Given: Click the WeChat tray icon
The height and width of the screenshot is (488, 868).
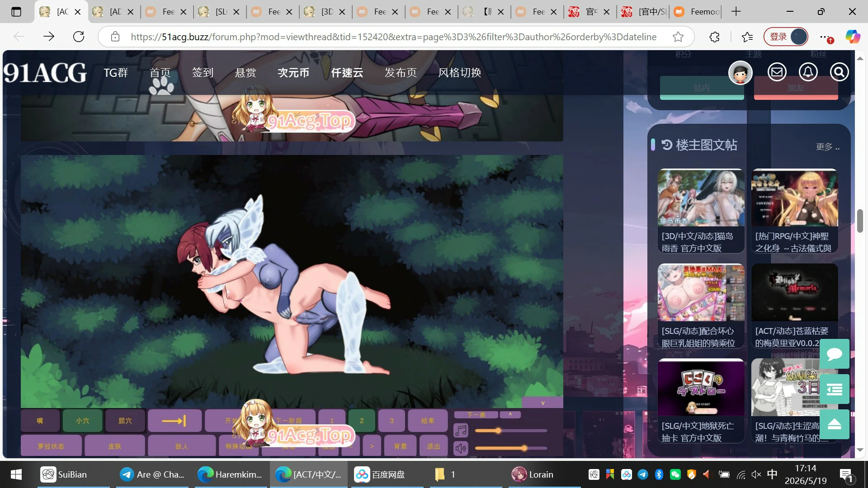Looking at the screenshot, I should [675, 474].
